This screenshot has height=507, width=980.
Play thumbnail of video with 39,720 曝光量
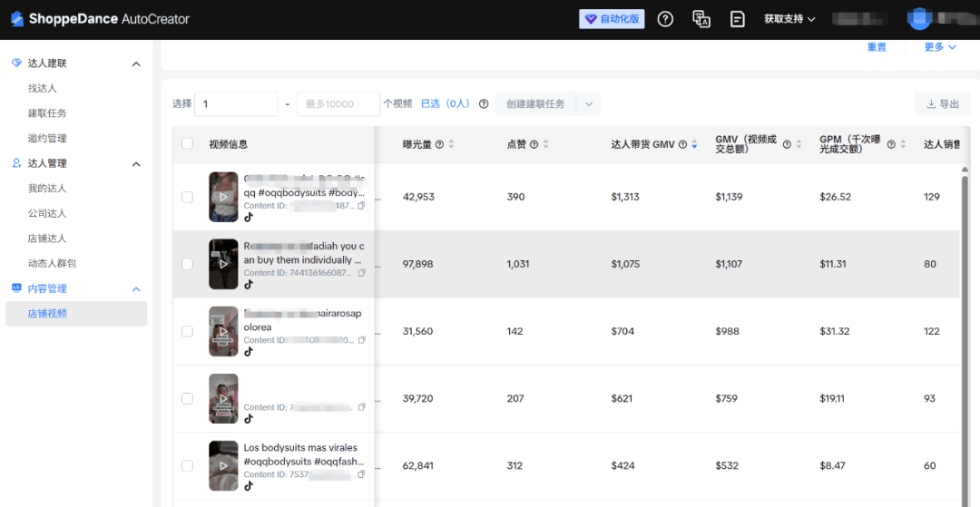[224, 398]
